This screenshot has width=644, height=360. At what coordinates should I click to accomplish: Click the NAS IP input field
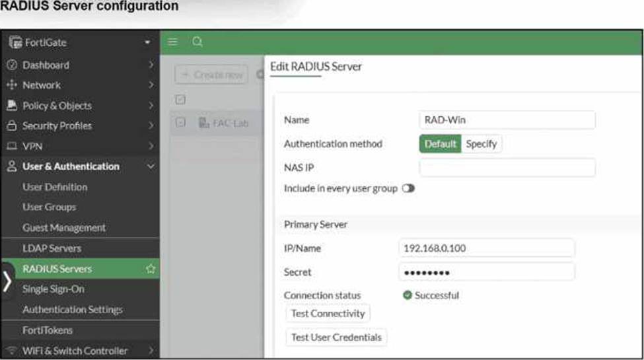(x=507, y=168)
